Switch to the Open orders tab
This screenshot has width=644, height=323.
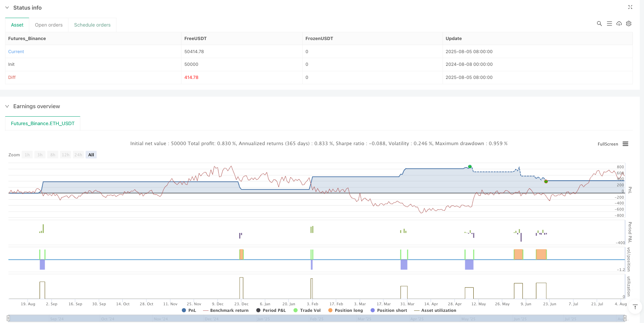[48, 25]
